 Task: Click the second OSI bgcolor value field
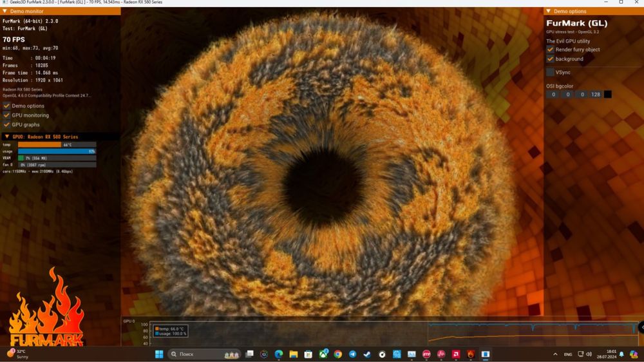click(x=567, y=95)
